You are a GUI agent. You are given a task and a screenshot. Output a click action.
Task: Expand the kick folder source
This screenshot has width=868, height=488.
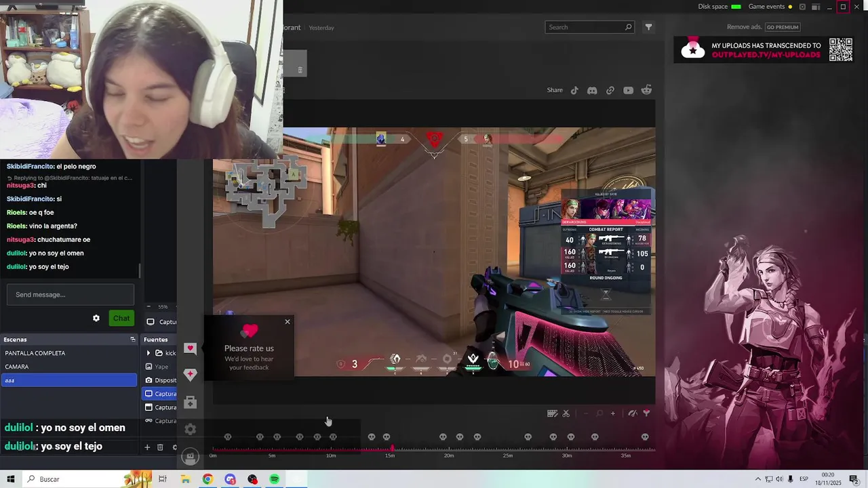(149, 353)
